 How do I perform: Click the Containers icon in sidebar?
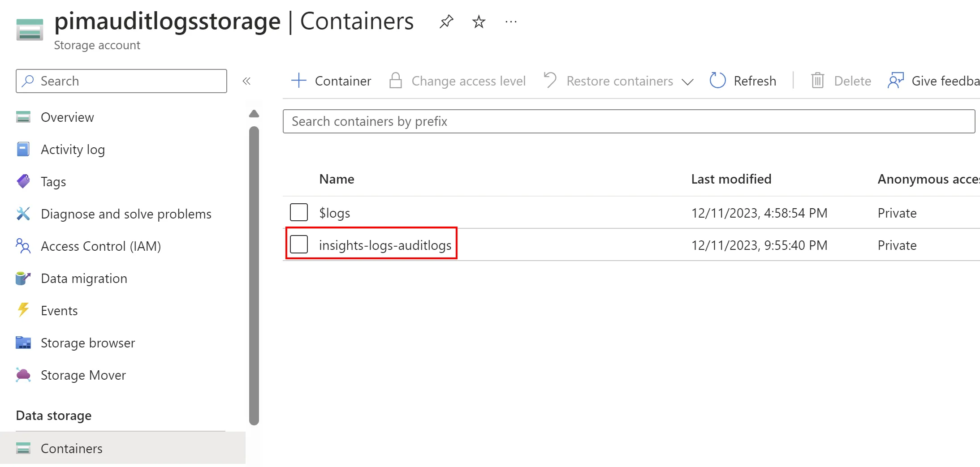tap(23, 448)
